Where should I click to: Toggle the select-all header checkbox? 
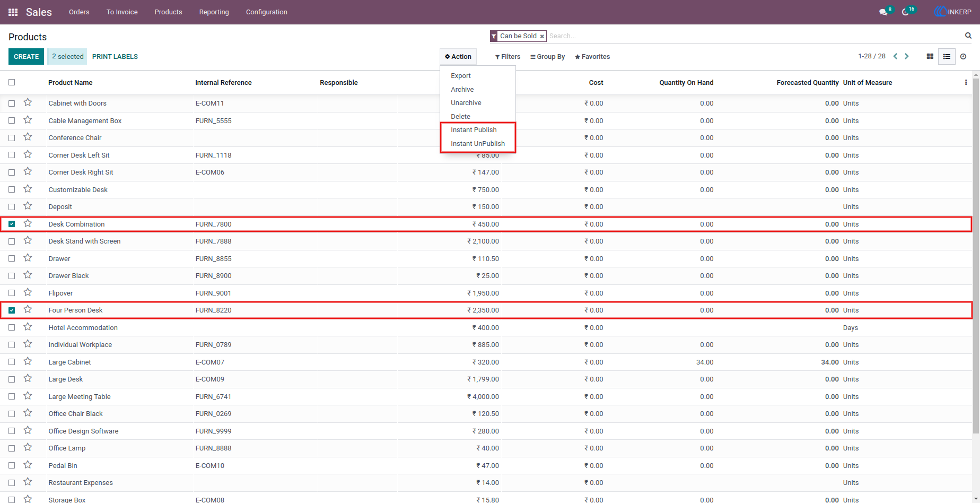(x=12, y=82)
